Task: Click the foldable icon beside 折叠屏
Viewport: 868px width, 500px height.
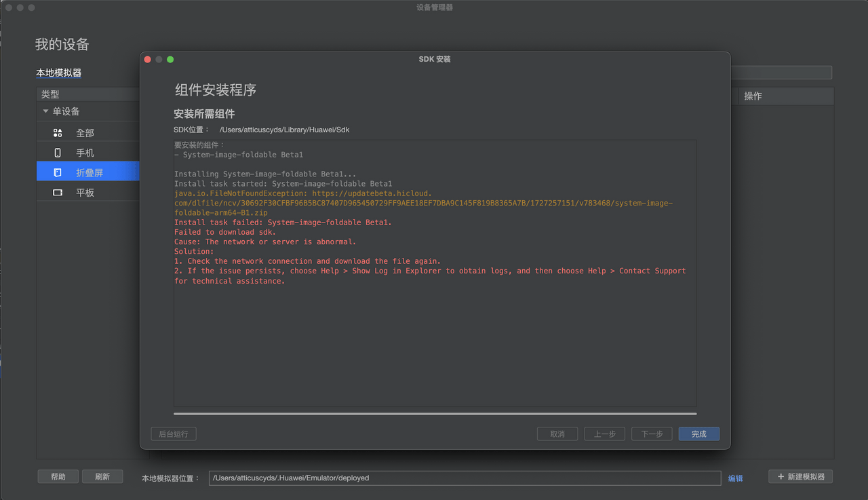Action: click(x=58, y=172)
